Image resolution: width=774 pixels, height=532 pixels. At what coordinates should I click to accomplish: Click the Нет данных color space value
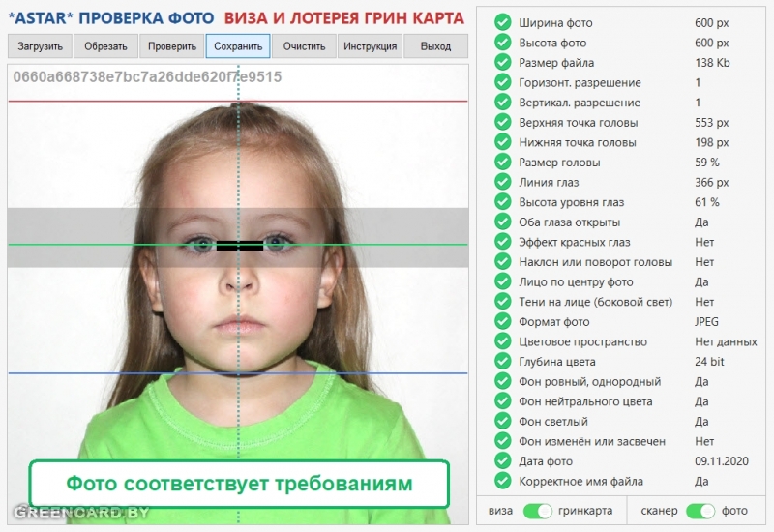click(x=726, y=341)
